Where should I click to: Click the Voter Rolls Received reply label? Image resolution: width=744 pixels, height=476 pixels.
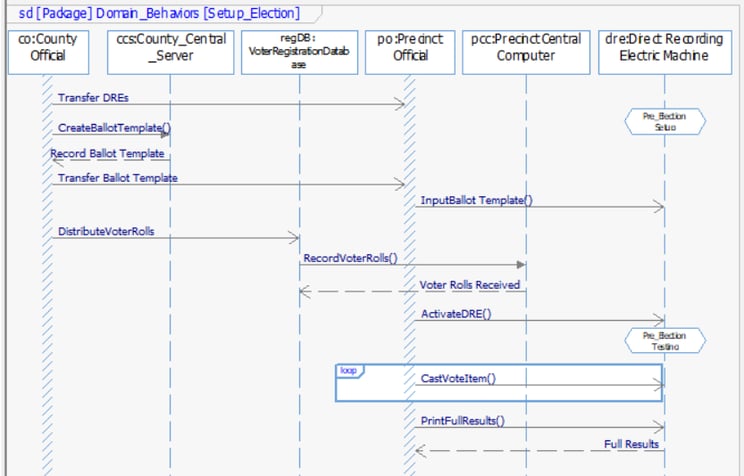point(470,285)
